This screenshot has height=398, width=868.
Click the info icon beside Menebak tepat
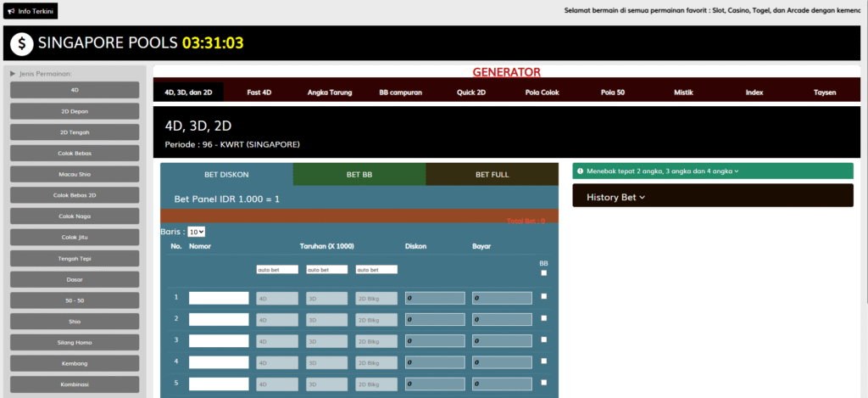point(580,171)
